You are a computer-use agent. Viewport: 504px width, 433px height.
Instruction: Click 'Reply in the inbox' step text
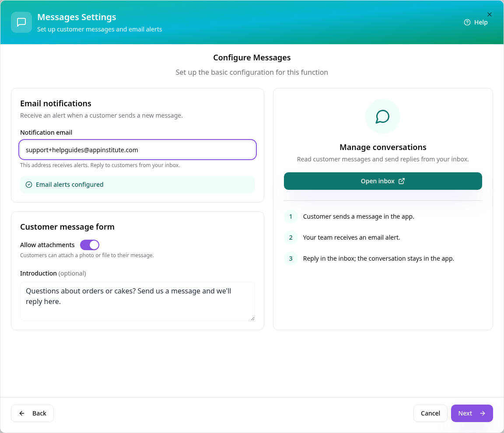coord(378,258)
